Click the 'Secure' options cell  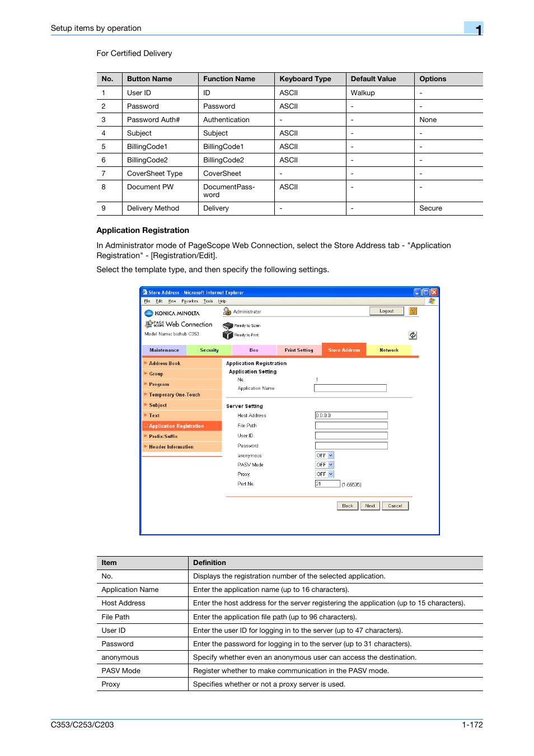[449, 208]
